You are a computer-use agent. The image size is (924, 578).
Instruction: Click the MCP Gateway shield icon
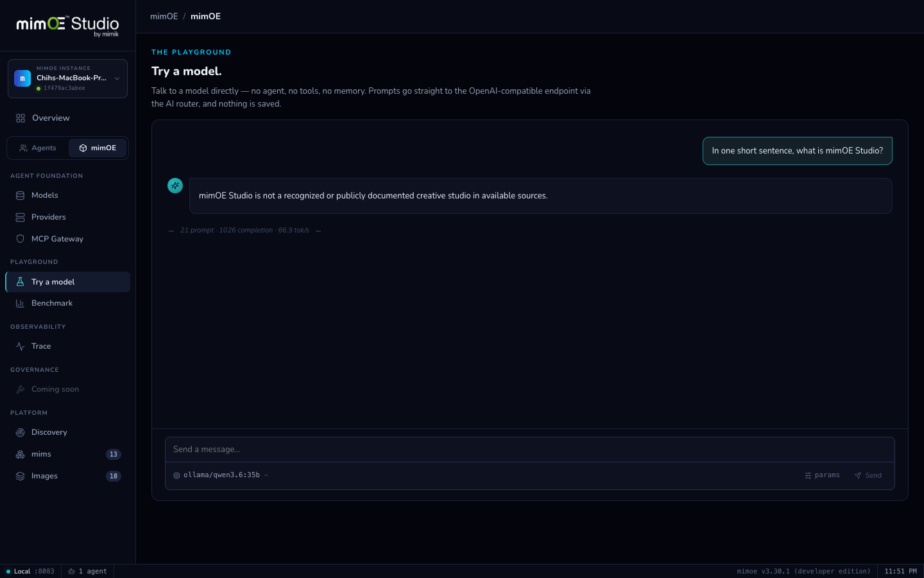tap(21, 239)
